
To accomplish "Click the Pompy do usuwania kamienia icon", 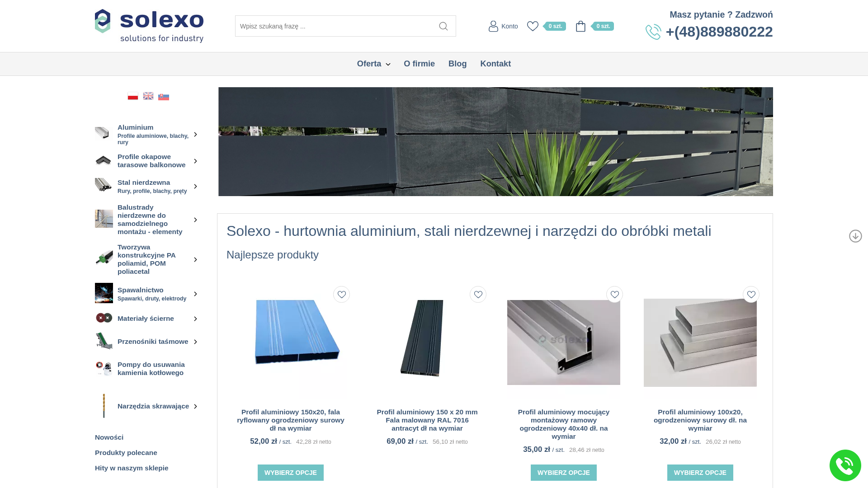I will 104,368.
